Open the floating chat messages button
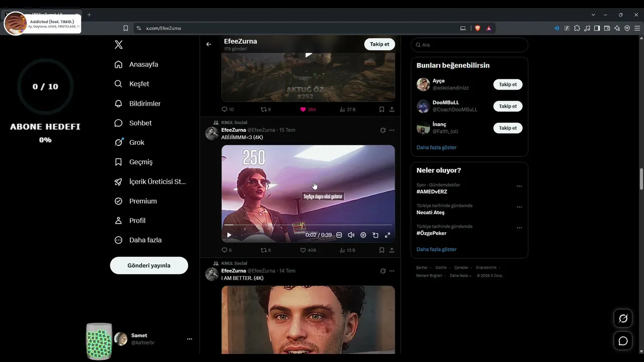 (x=623, y=341)
